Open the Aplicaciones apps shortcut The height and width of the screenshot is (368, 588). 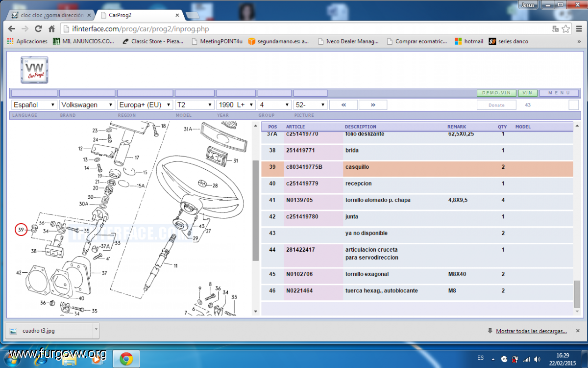(27, 41)
